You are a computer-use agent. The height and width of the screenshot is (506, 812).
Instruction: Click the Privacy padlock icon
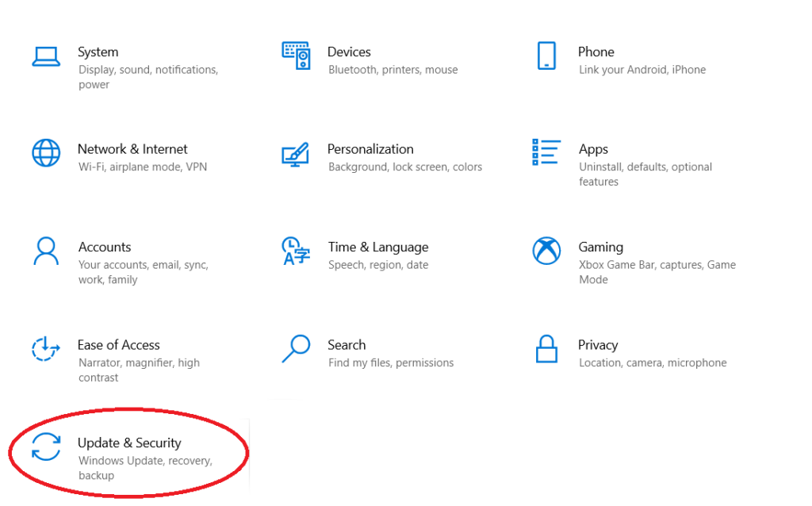pos(546,348)
